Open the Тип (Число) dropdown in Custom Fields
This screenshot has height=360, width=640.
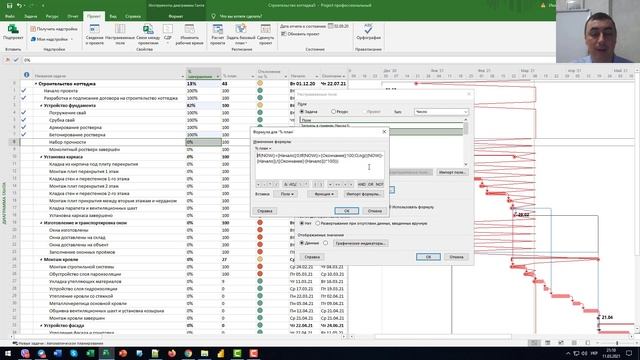(441, 111)
